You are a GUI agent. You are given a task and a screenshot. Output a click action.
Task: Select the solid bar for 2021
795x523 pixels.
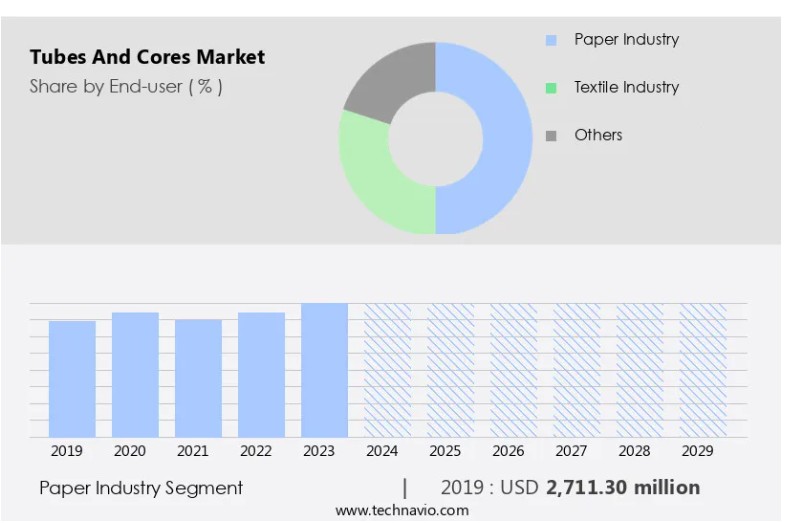pos(198,378)
